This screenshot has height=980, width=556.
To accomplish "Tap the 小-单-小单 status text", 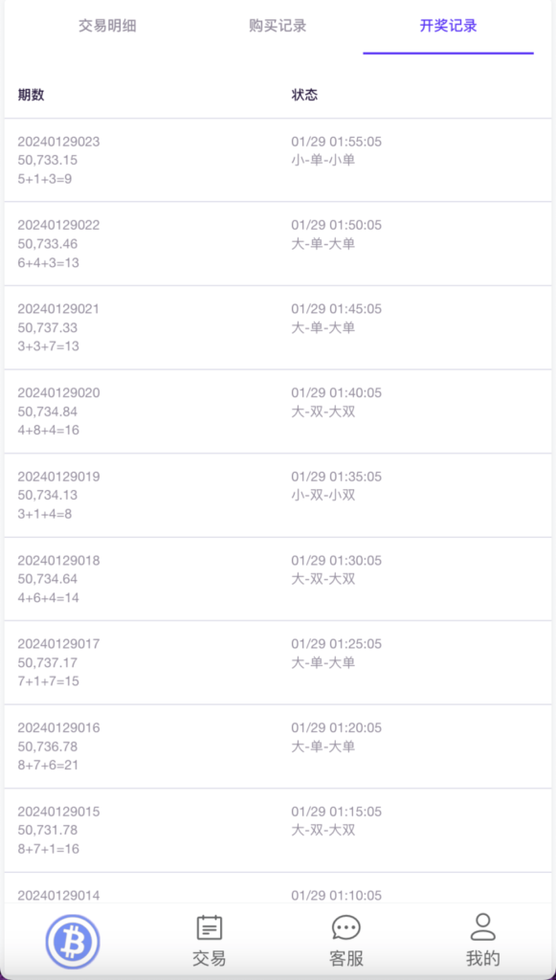I will 323,160.
